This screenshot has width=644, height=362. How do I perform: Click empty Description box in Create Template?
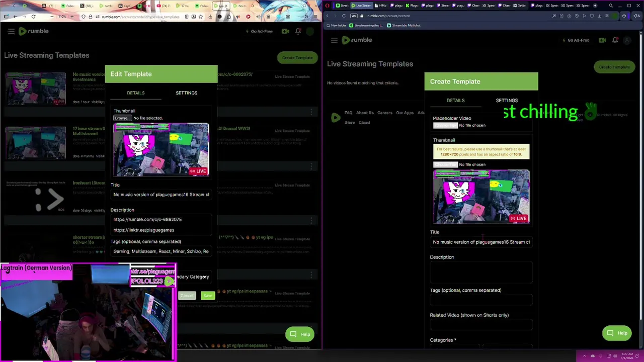click(x=481, y=272)
